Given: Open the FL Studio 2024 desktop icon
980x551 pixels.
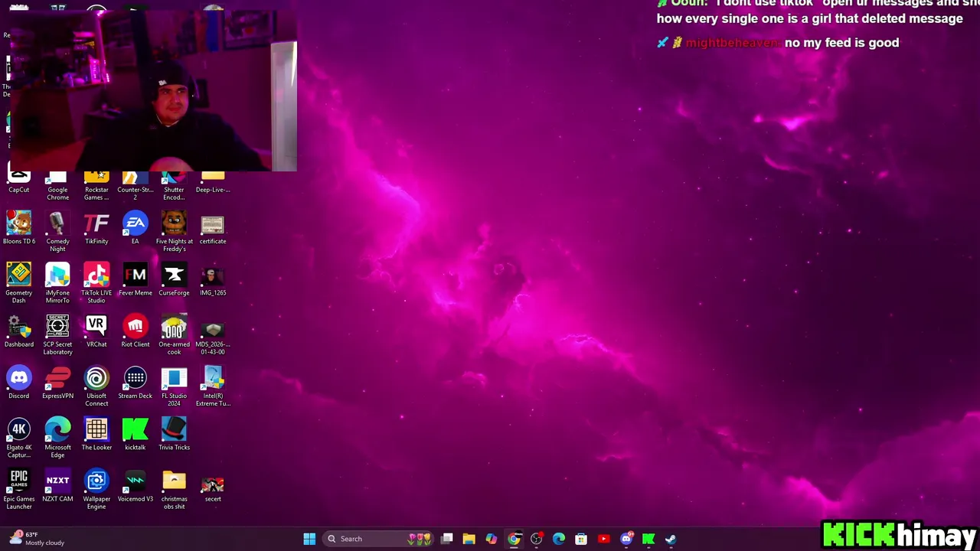Looking at the screenshot, I should pyautogui.click(x=174, y=386).
